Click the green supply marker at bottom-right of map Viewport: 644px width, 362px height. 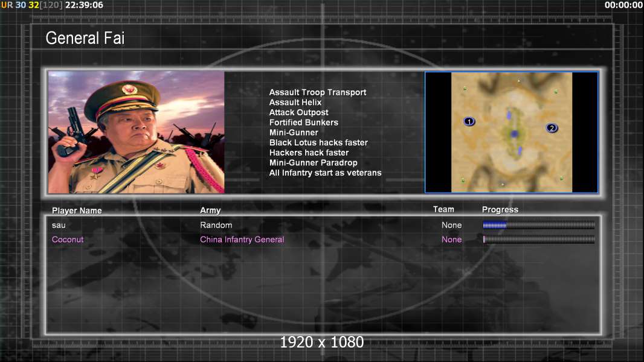561,178
